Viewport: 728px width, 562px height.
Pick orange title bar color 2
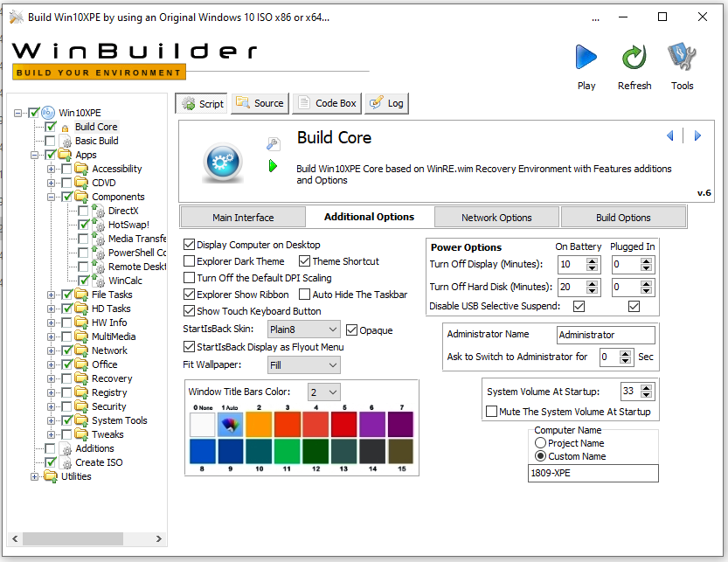point(259,424)
